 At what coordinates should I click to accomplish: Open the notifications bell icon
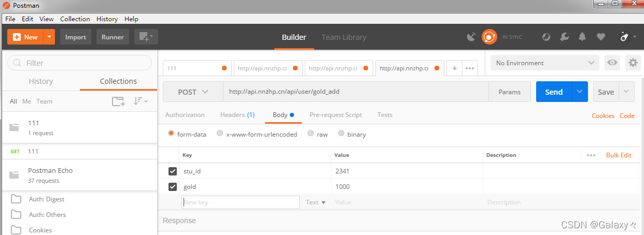pyautogui.click(x=582, y=37)
